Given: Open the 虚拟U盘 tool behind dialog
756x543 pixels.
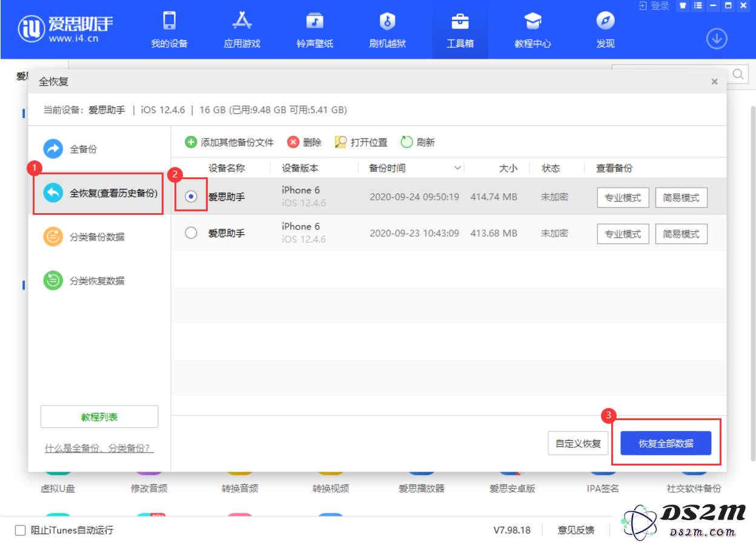Looking at the screenshot, I should tap(58, 488).
